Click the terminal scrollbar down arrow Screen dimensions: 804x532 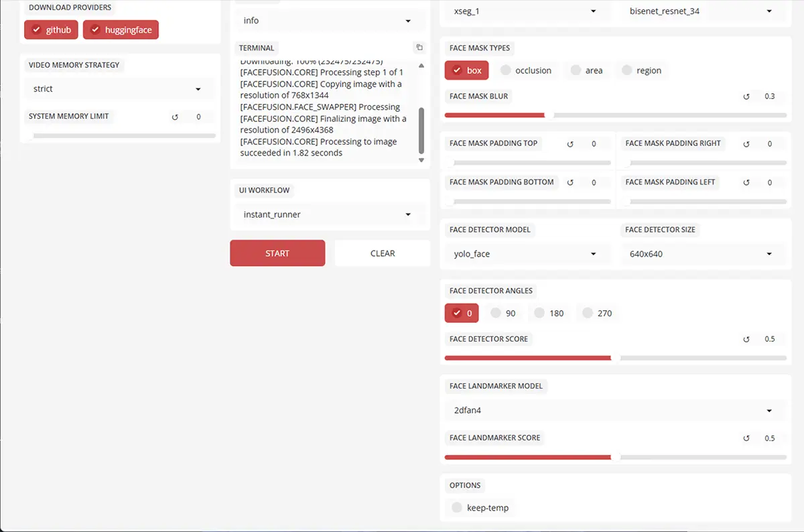coord(421,160)
